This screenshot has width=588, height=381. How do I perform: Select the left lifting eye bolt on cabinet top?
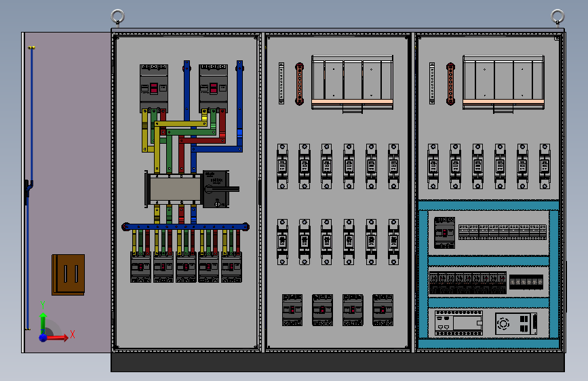coord(118,18)
